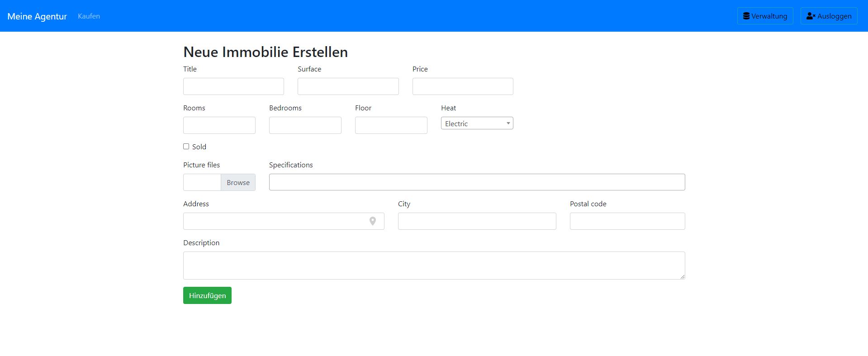Click the Hinzufügen button
Screen dimensions: 868x356
pyautogui.click(x=207, y=295)
